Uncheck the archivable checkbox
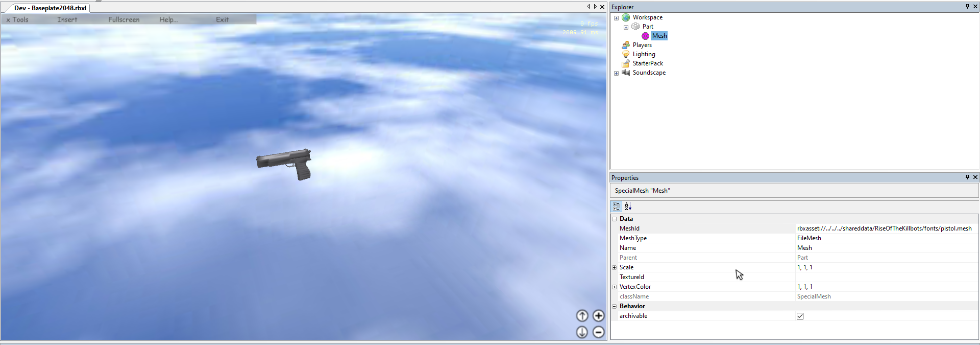 point(800,316)
